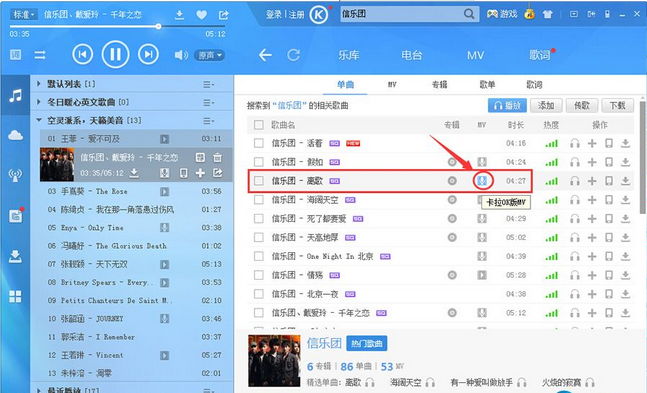This screenshot has height=393, width=647.
Task: Refresh the search results page
Action: 293,55
